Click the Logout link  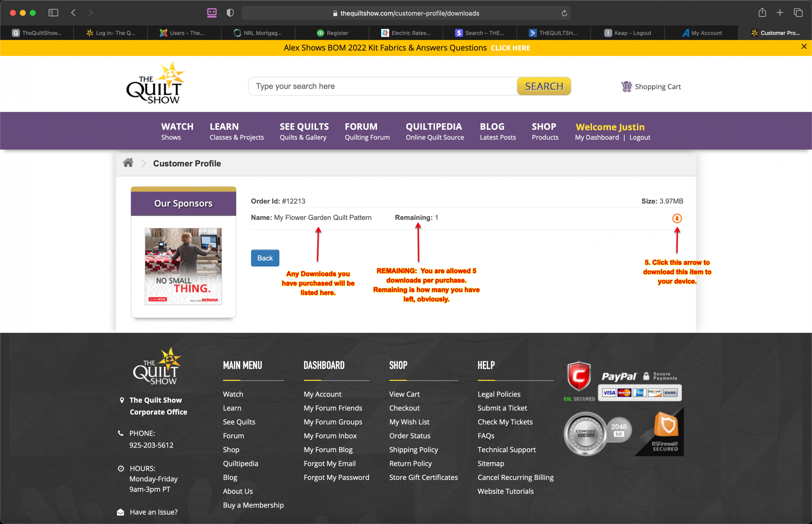(x=638, y=137)
